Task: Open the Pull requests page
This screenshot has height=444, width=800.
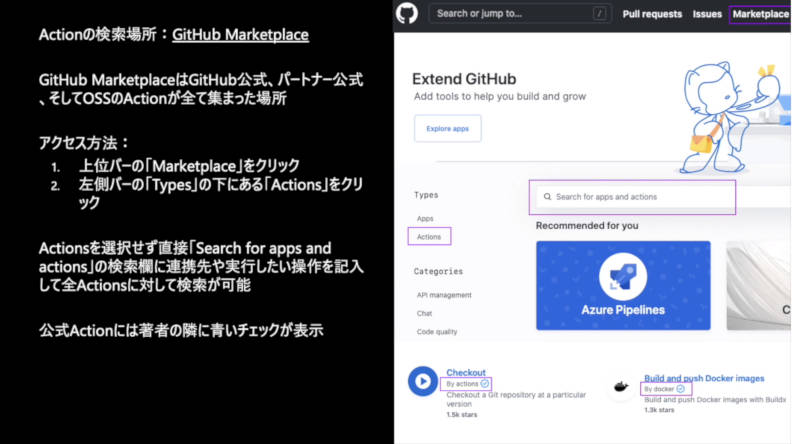Action: (x=652, y=14)
